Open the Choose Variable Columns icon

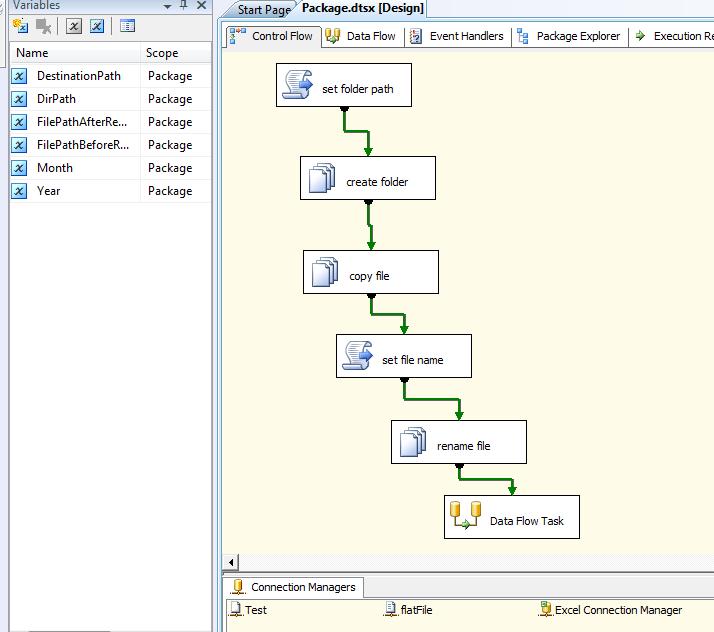[x=127, y=26]
